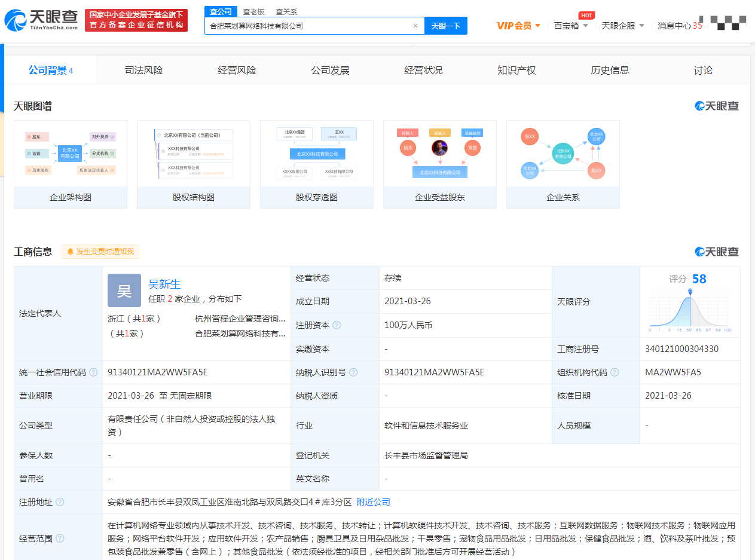Click the 合肥菜划算网络科技 company link in the representative cell

pos(240,333)
